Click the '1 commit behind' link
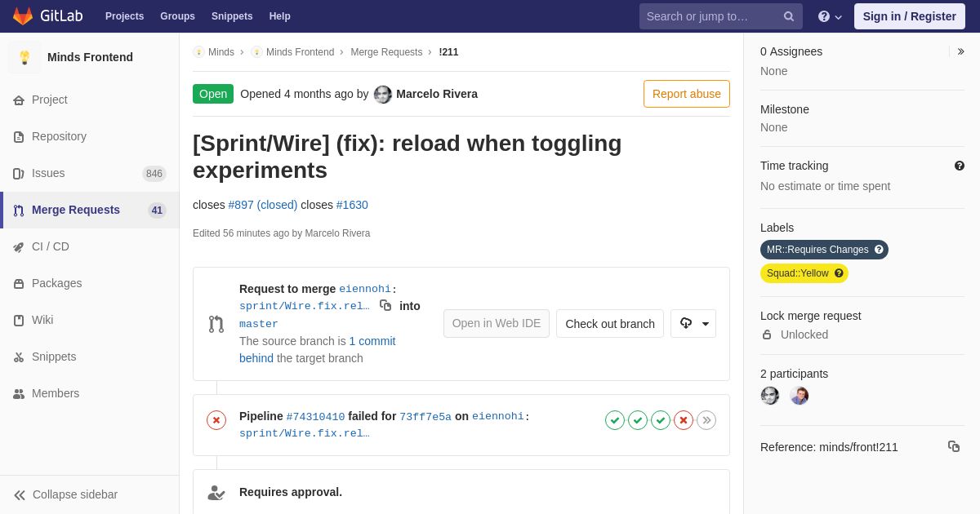The height and width of the screenshot is (514, 980). (318, 349)
